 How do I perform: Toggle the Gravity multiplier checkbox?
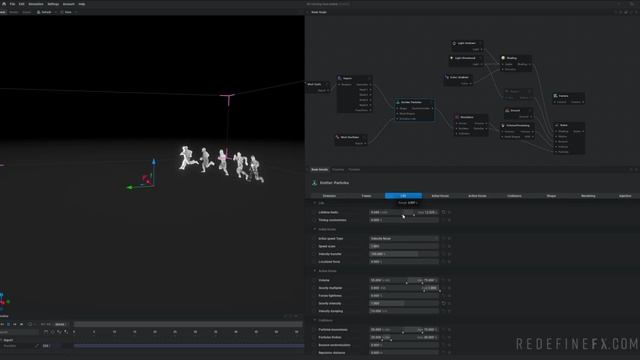tap(315, 288)
